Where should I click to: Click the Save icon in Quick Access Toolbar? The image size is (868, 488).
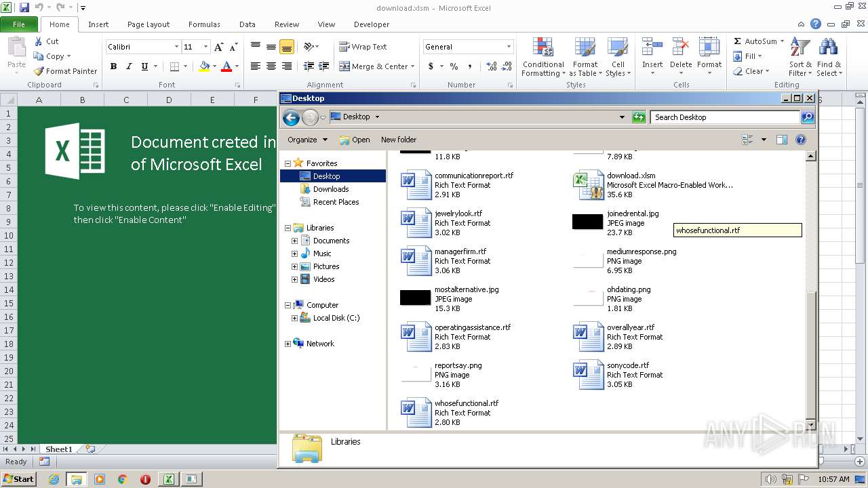point(24,7)
